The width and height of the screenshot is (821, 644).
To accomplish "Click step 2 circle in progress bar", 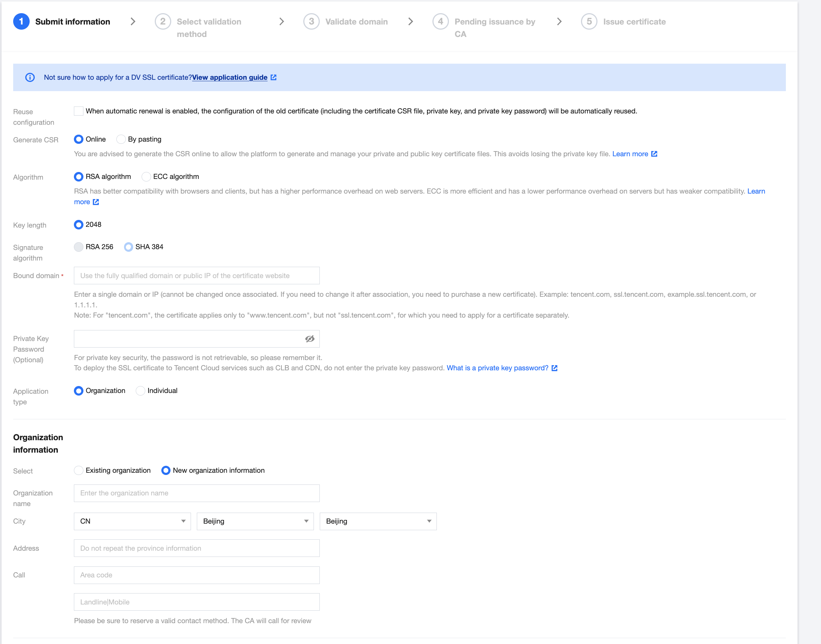I will (162, 22).
